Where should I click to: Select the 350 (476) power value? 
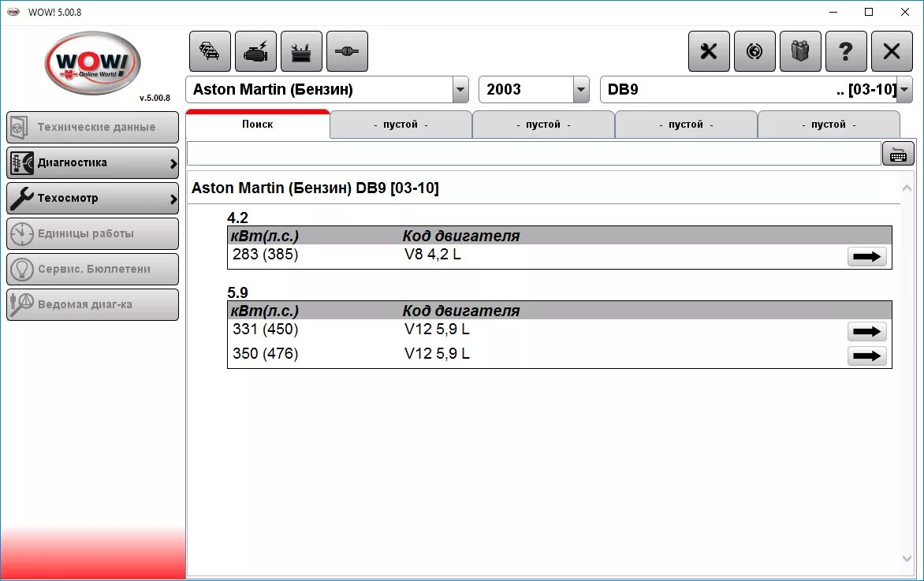[265, 353]
